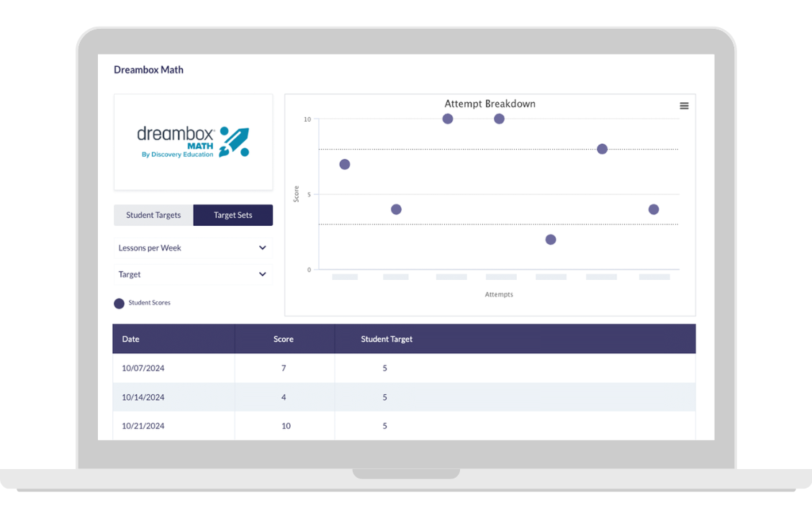Click the Dreambox Math page heading

[148, 70]
